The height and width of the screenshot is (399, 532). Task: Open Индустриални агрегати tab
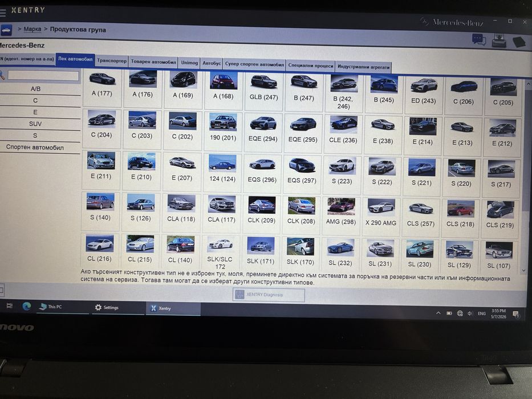tap(363, 67)
